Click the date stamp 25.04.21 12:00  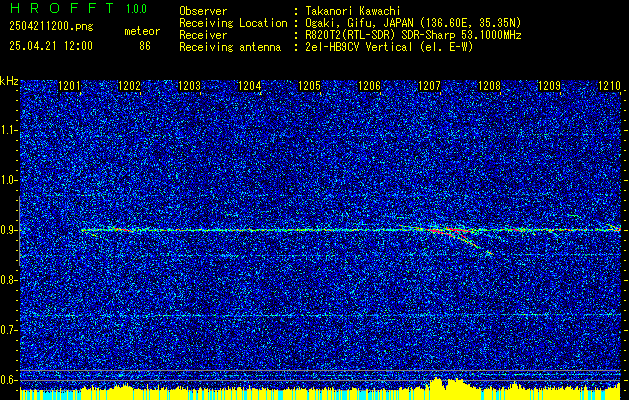pos(51,46)
